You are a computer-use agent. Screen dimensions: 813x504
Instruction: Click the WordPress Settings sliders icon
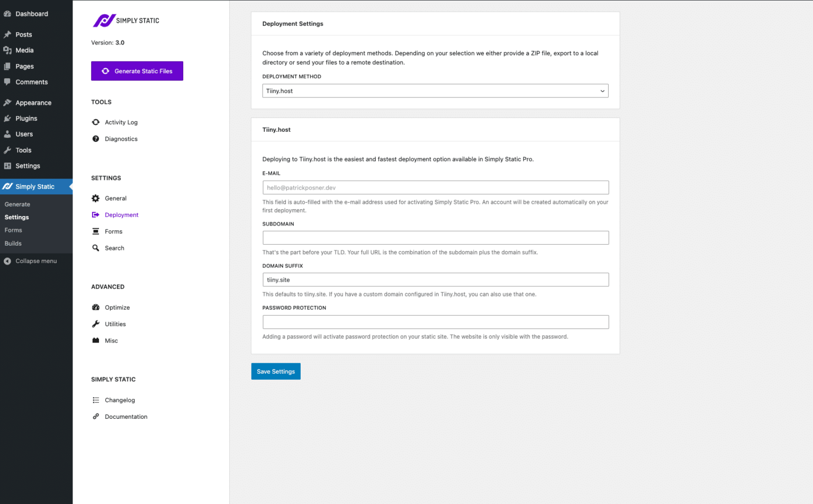[x=7, y=166]
